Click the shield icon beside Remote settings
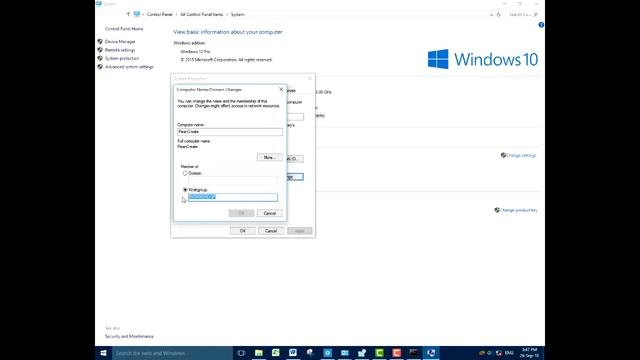This screenshot has height=360, width=640. tap(100, 50)
